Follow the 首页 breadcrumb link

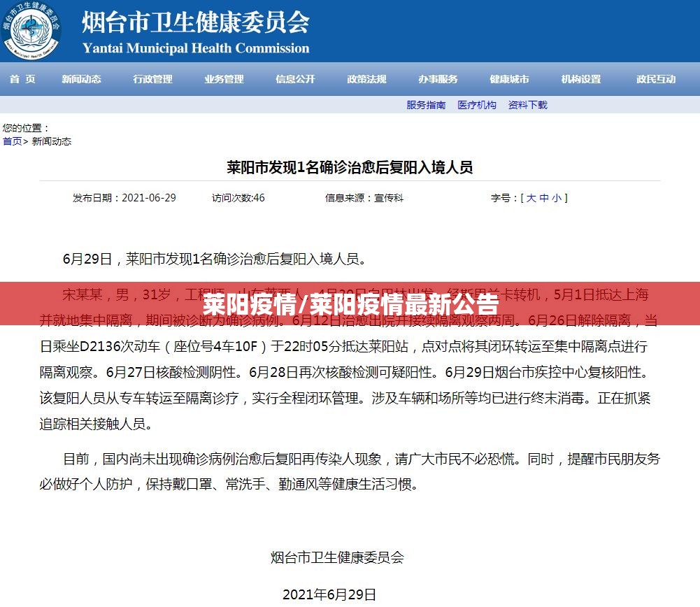tap(12, 141)
